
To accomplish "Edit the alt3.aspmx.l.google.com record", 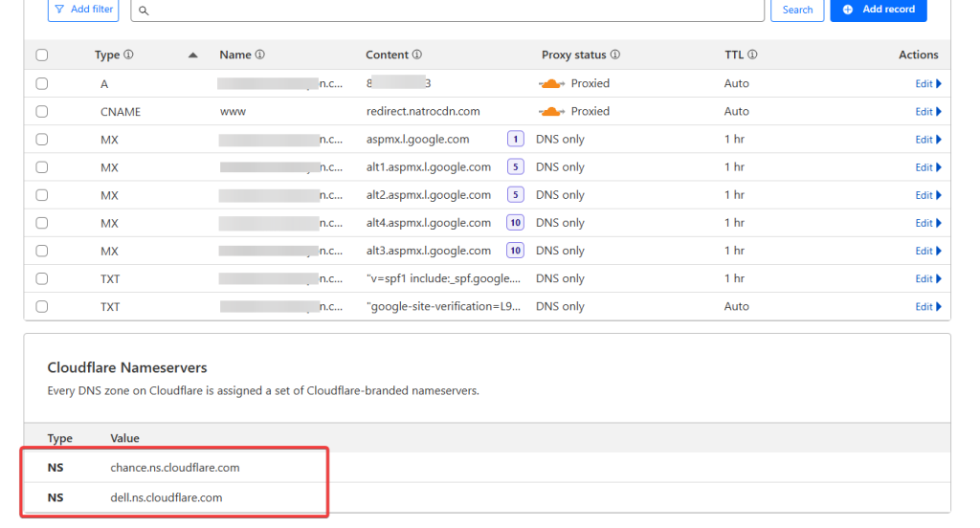I will 928,251.
